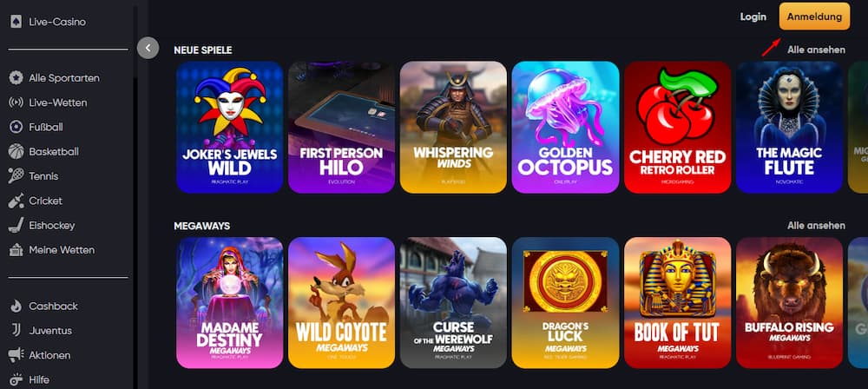Collapse sidebar with the chevron button
The image size is (868, 389).
(x=148, y=49)
